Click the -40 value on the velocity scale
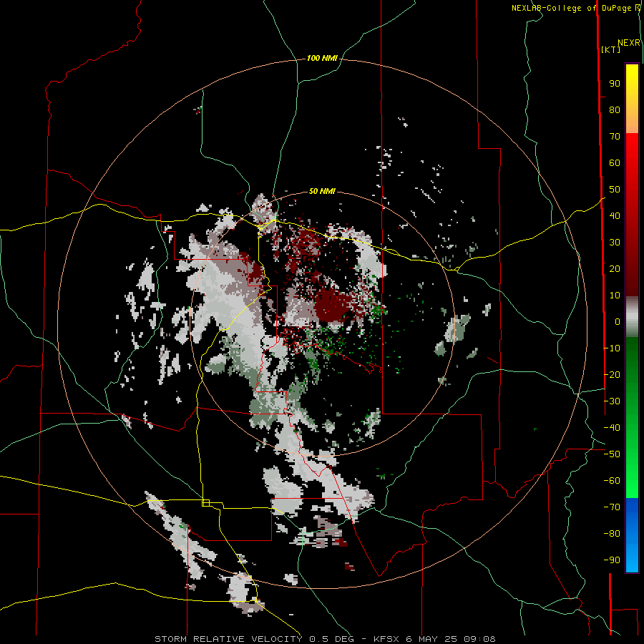Image resolution: width=644 pixels, height=644 pixels. click(x=612, y=428)
